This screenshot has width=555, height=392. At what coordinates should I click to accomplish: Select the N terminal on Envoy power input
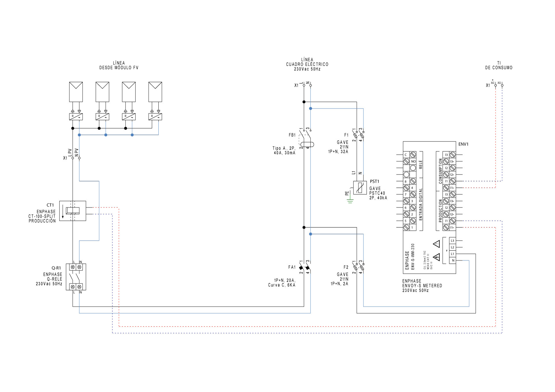point(453,261)
